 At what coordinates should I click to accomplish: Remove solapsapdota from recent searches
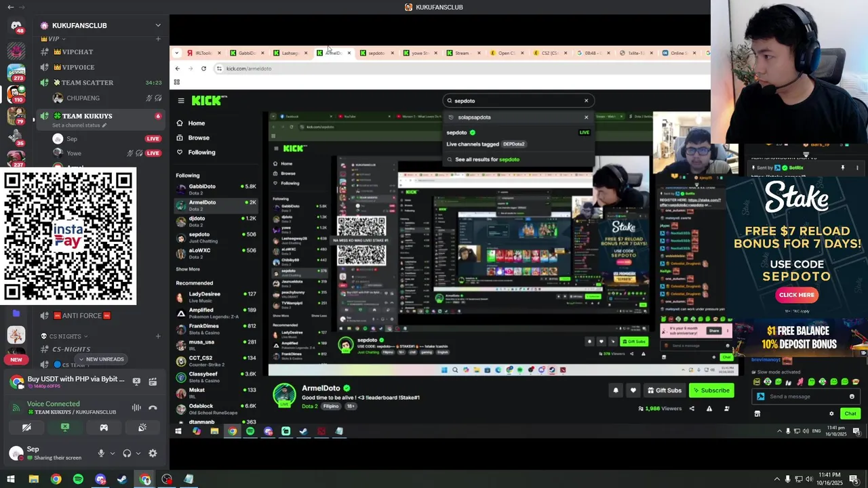pyautogui.click(x=587, y=117)
